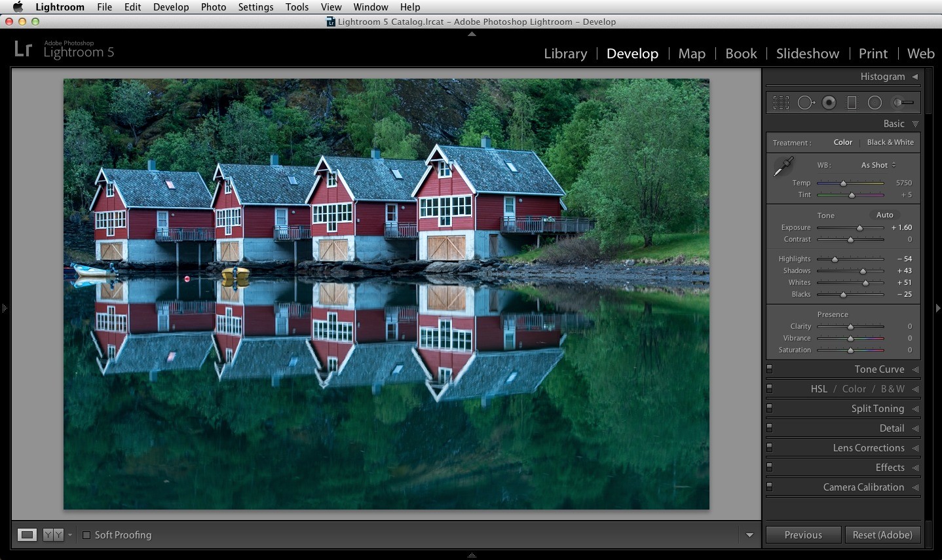Select the Radial Filter tool

875,103
